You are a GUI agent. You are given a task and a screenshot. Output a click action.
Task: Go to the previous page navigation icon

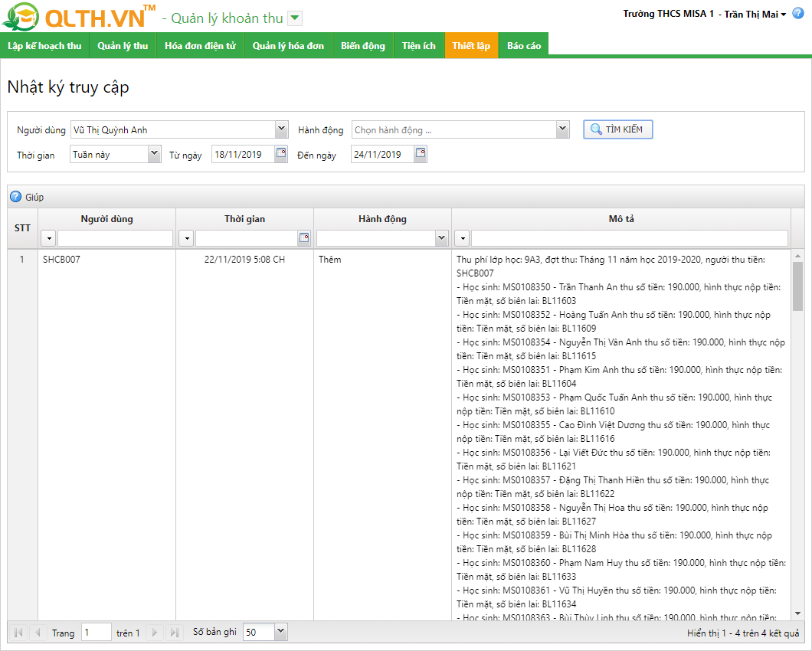click(x=38, y=633)
